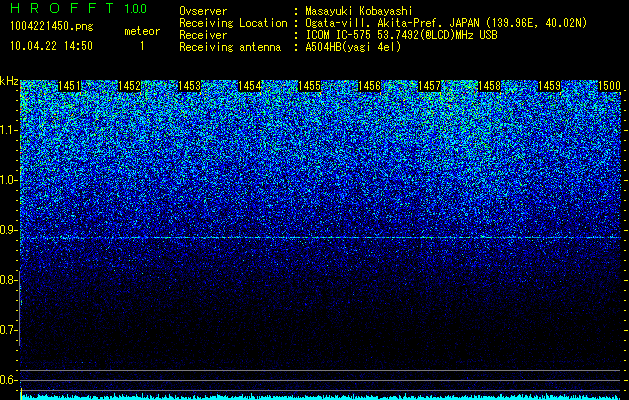The width and height of the screenshot is (629, 400).
Task: Click the 0.8 kHz axis label
Action: (x=8, y=280)
